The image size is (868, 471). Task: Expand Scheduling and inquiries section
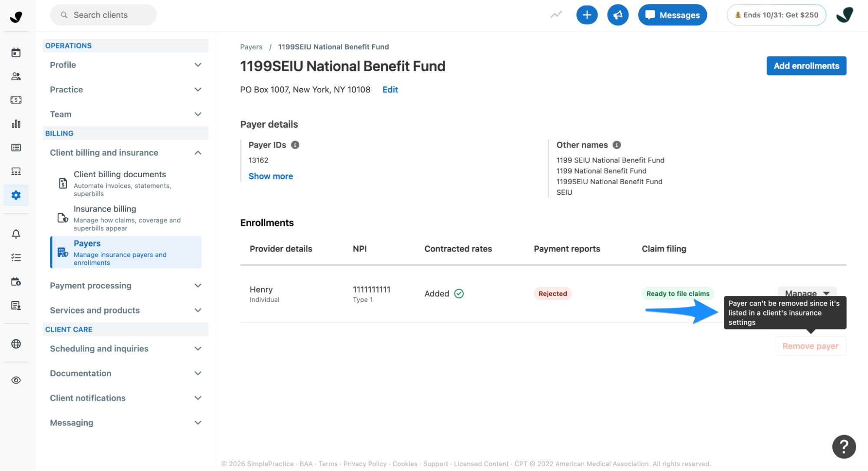click(125, 348)
